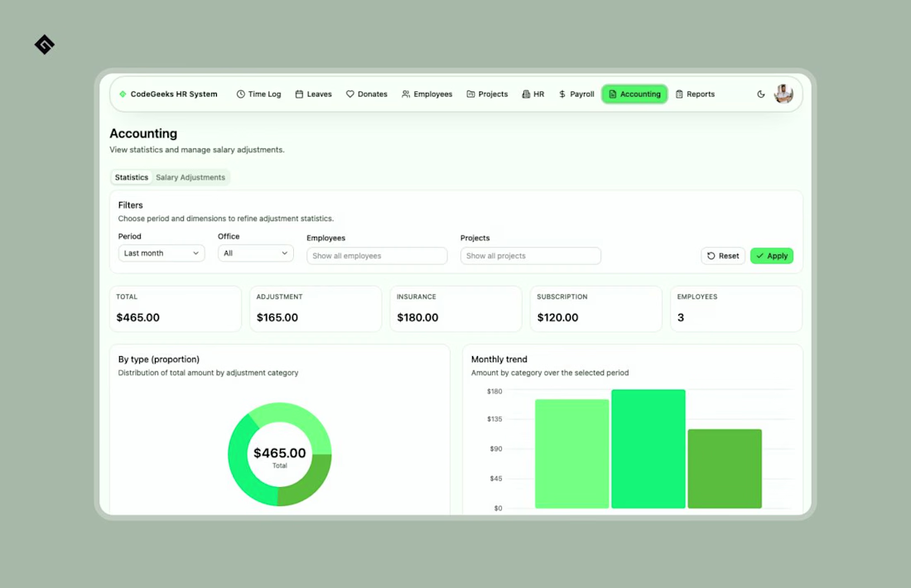911x588 pixels.
Task: Go to the Leaves section
Action: click(x=313, y=94)
